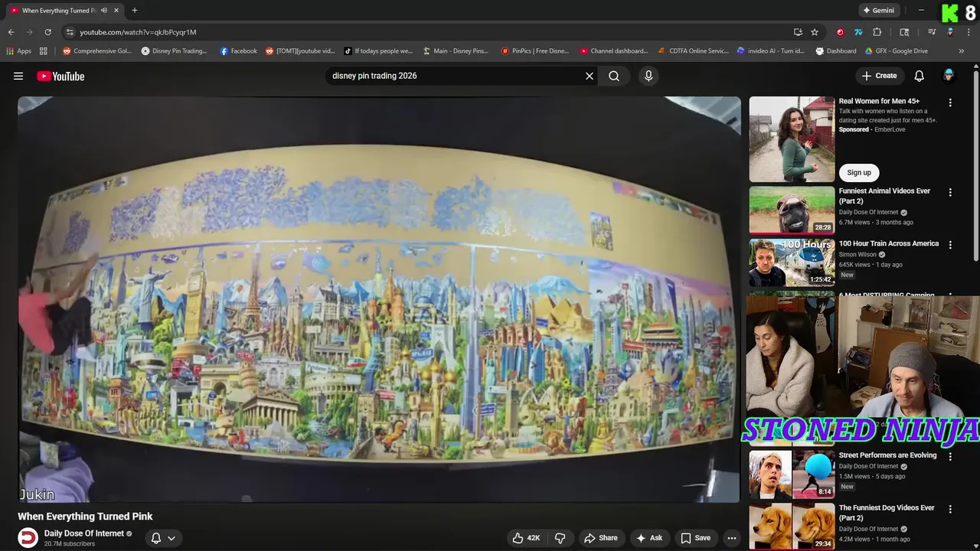Open the blue TV extension icon

(858, 32)
